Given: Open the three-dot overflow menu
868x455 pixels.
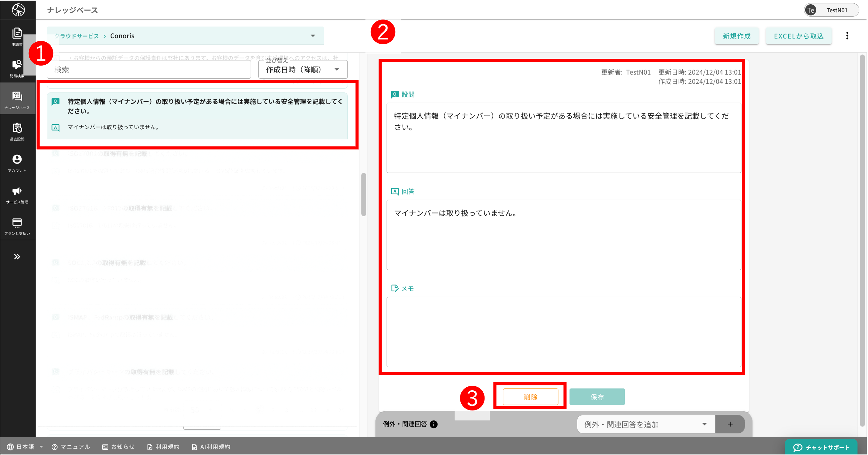Looking at the screenshot, I should [x=847, y=35].
